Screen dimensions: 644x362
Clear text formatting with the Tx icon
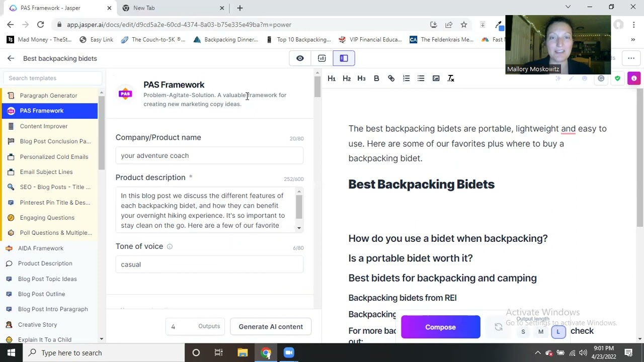[x=451, y=78]
